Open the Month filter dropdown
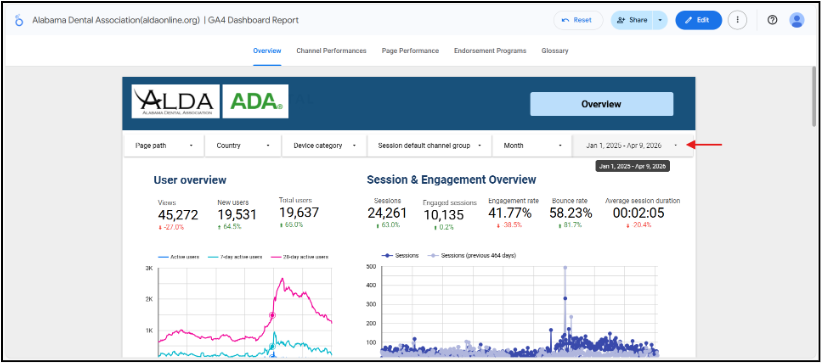822x363 pixels. 532,145
